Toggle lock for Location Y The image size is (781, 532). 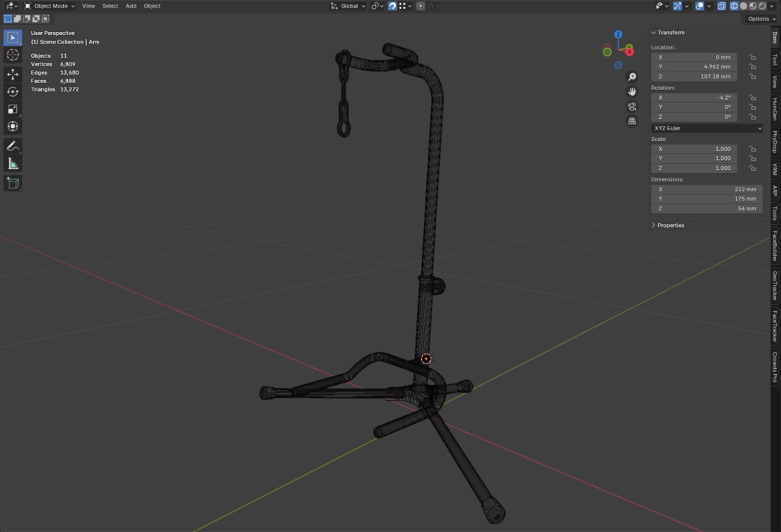pyautogui.click(x=752, y=66)
